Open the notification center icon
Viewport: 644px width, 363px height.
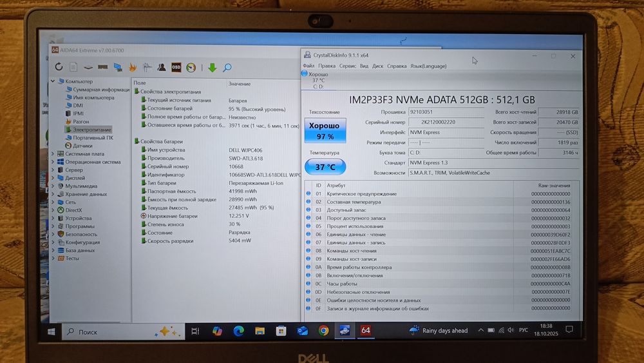pyautogui.click(x=569, y=329)
